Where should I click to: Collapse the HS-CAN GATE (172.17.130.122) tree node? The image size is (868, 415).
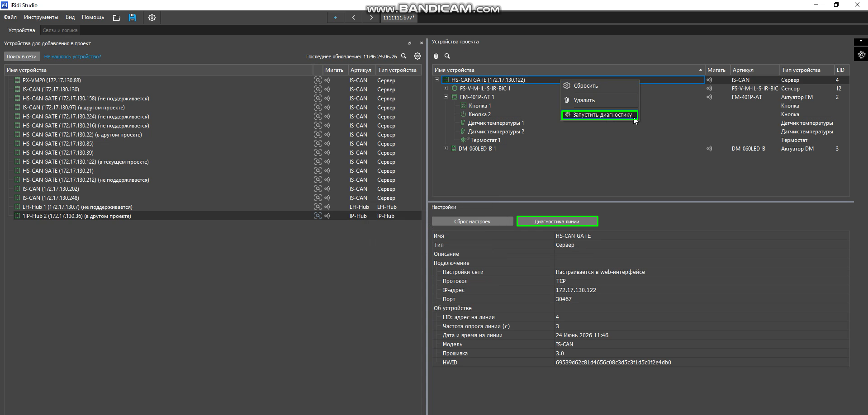point(437,80)
